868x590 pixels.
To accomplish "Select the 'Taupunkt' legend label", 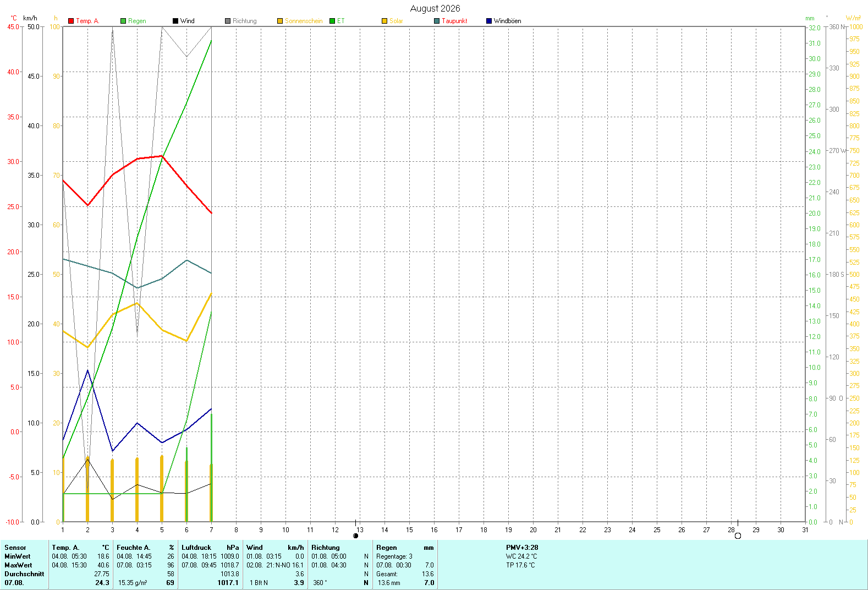I will click(454, 21).
